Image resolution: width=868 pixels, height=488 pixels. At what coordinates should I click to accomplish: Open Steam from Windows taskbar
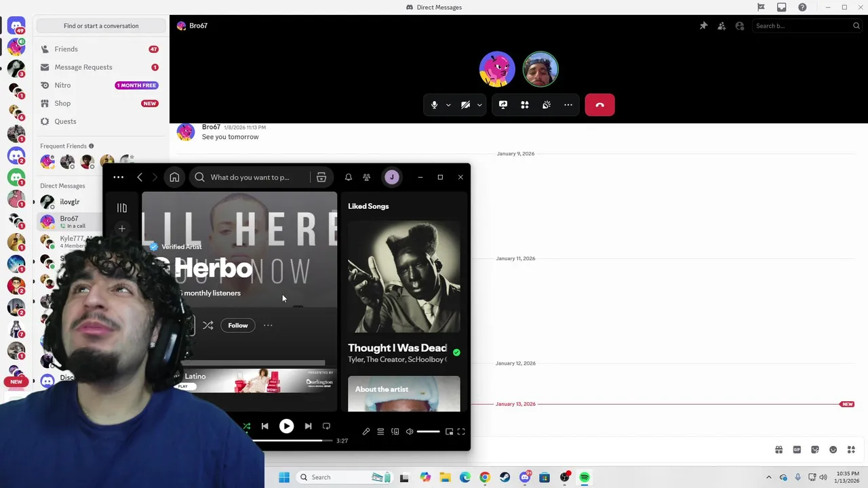505,477
